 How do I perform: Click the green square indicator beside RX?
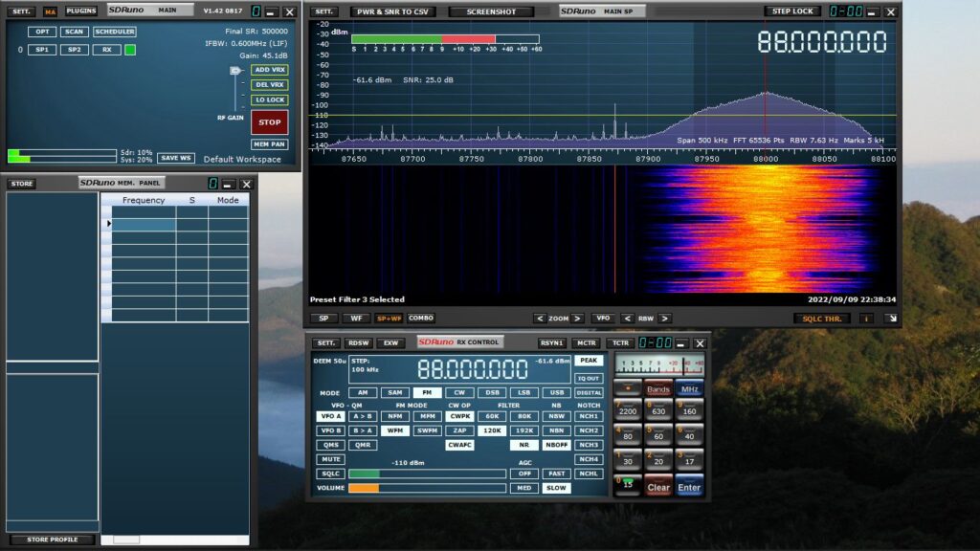point(130,50)
